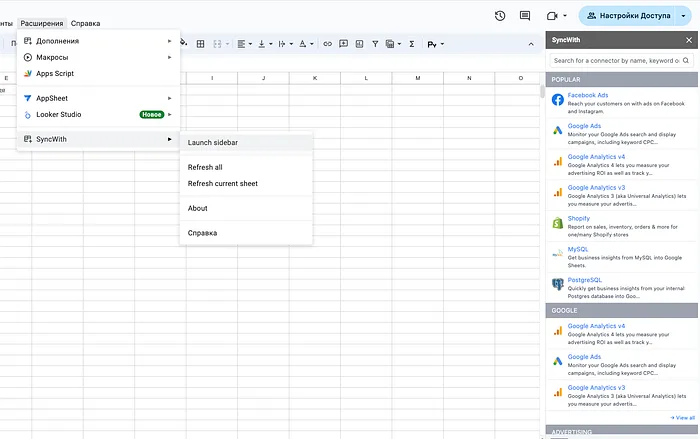Click the Новое badge on Looker Studio
700x439 pixels.
(x=152, y=115)
